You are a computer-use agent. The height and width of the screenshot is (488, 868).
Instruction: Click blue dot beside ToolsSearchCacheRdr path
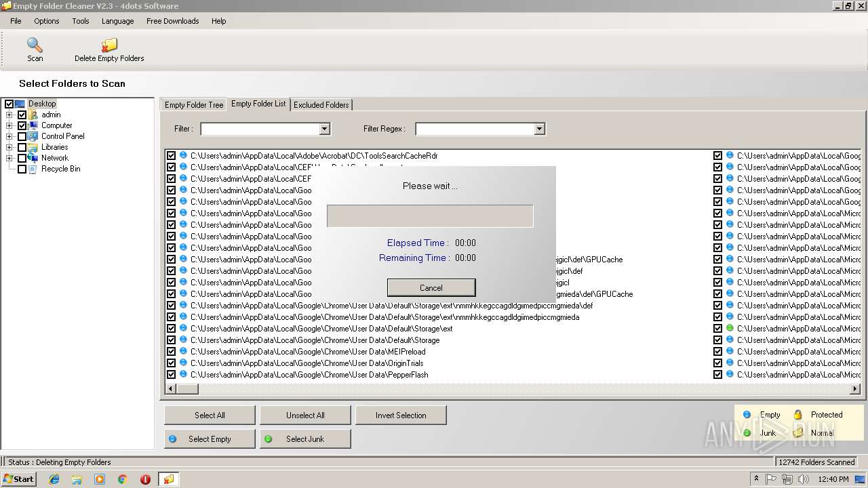(183, 155)
